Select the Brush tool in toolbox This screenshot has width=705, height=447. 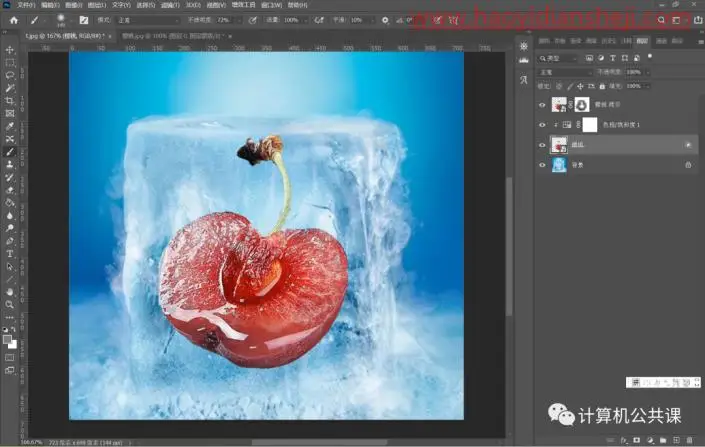9,152
